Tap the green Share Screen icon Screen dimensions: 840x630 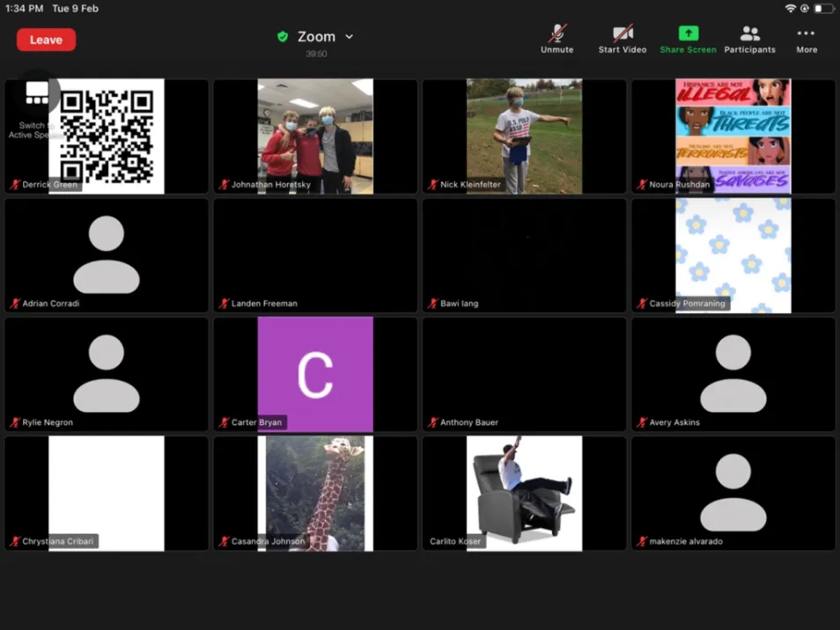point(688,34)
